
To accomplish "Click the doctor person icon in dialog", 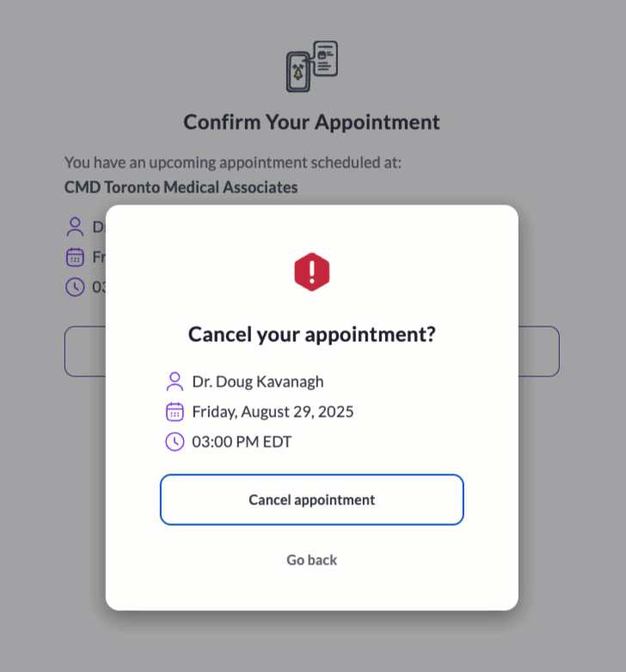I will [175, 382].
